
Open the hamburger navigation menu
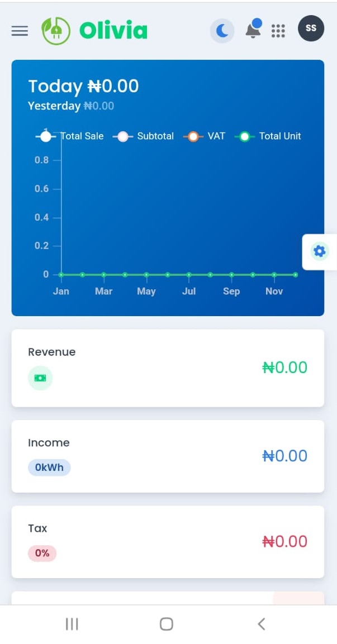[20, 31]
